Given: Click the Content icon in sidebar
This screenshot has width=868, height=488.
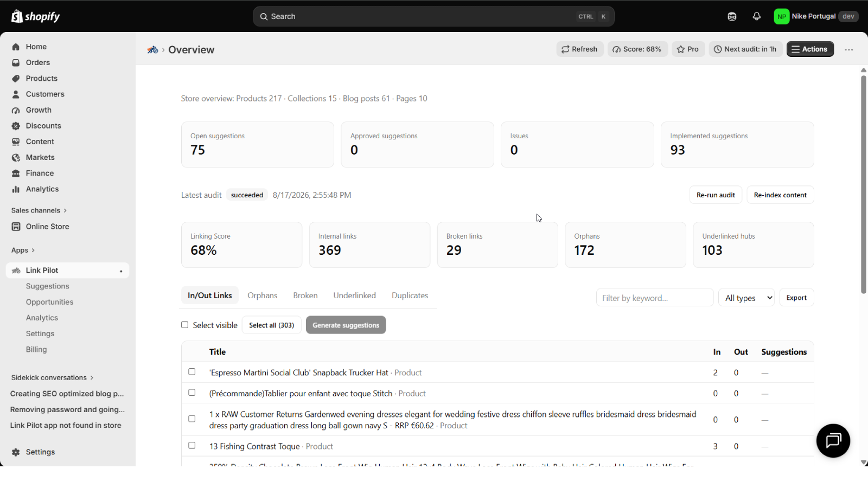Looking at the screenshot, I should 16,142.
